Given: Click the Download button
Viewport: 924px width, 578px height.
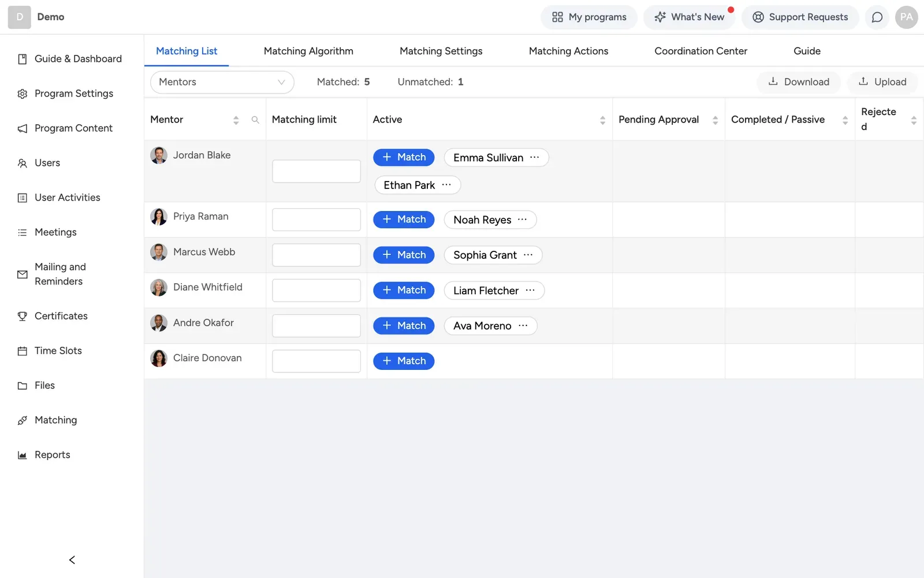Looking at the screenshot, I should point(799,82).
